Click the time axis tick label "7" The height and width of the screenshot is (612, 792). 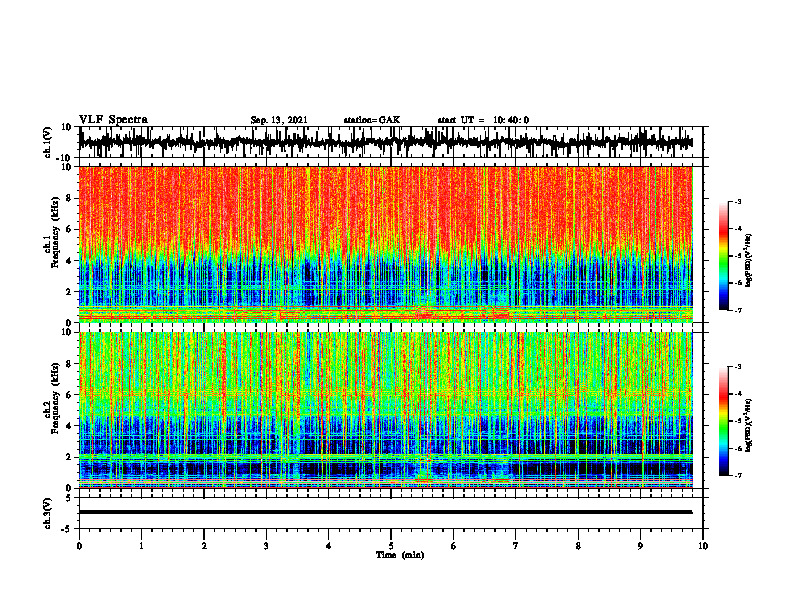click(516, 546)
